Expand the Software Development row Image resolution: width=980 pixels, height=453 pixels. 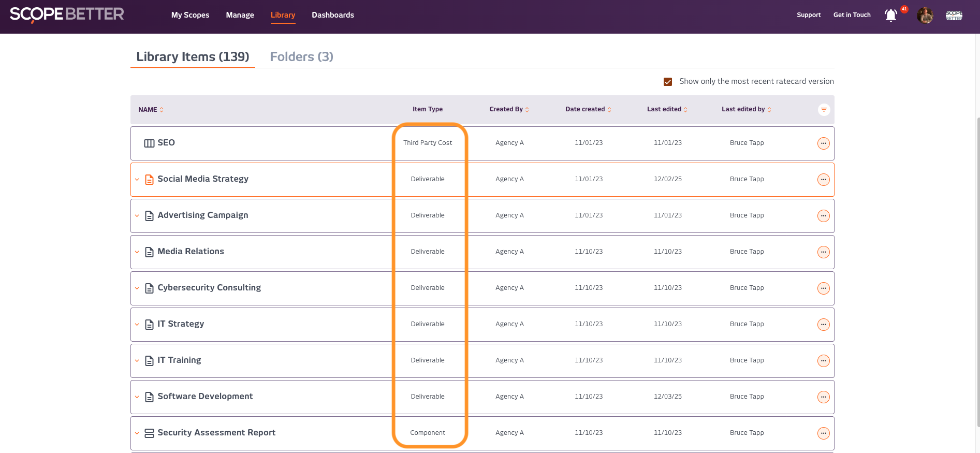pos(137,397)
